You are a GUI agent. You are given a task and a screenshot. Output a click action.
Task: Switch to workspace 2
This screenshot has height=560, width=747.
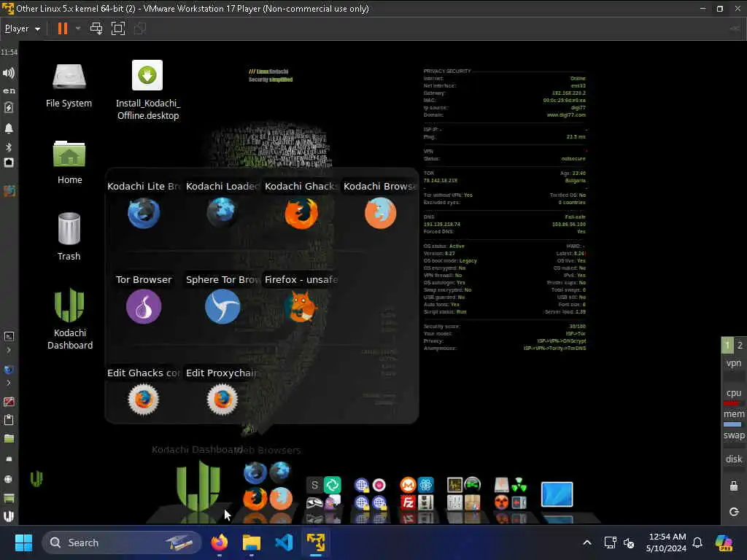[740, 345]
